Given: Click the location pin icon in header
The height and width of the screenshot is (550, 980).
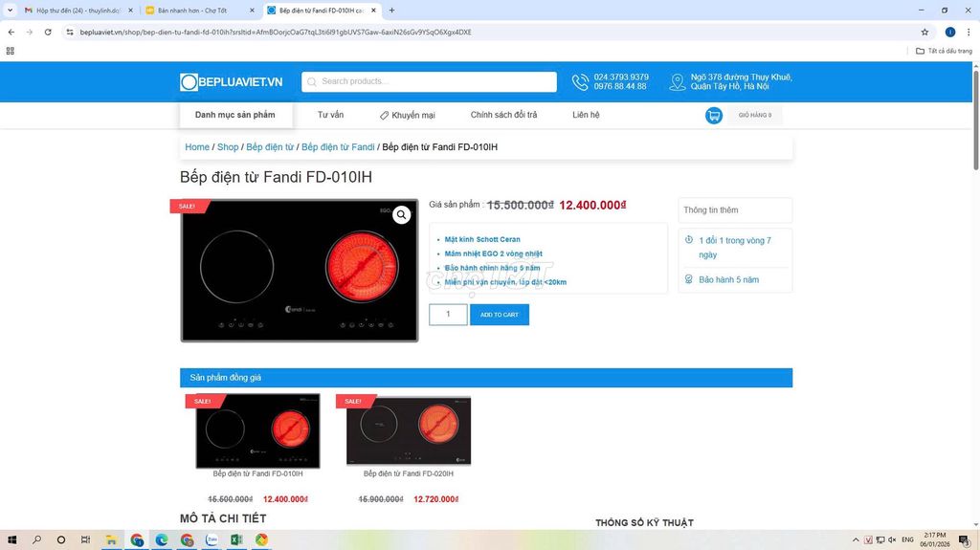Looking at the screenshot, I should coord(677,82).
